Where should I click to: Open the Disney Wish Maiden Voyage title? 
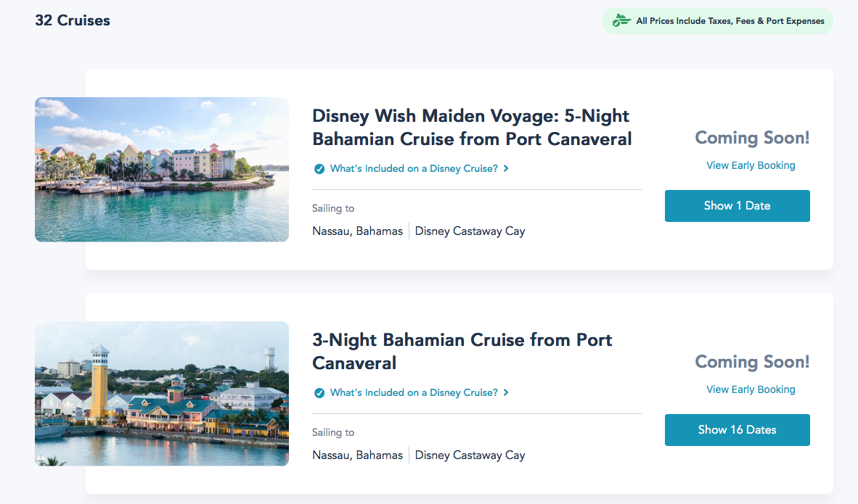472,128
